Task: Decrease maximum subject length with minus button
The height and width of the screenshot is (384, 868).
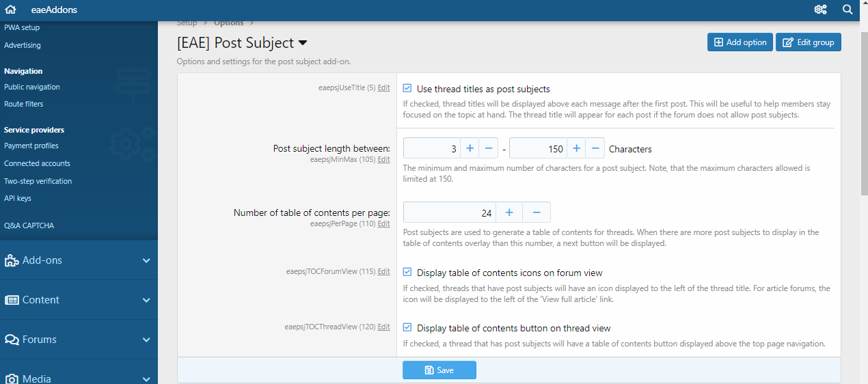Action: click(x=595, y=149)
